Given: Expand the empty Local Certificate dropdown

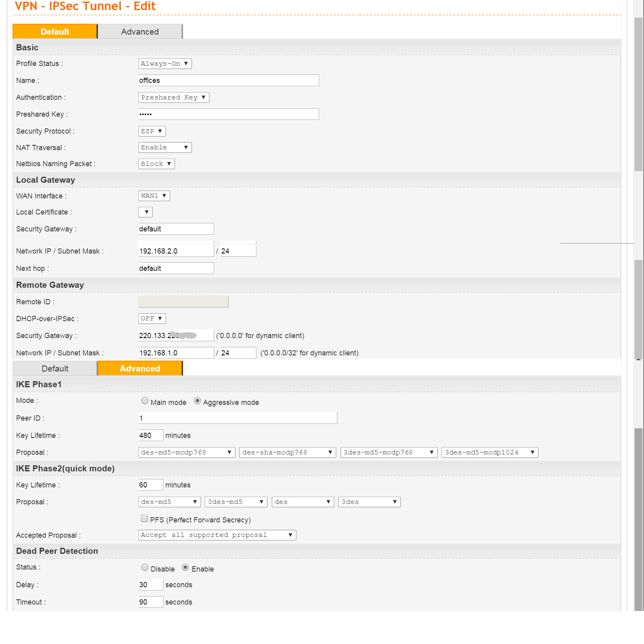Looking at the screenshot, I should 145,212.
